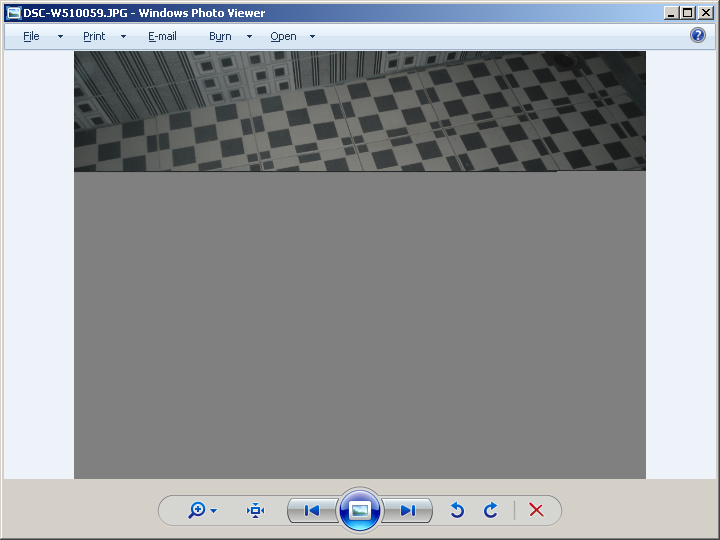Go to the previous photo

click(312, 510)
